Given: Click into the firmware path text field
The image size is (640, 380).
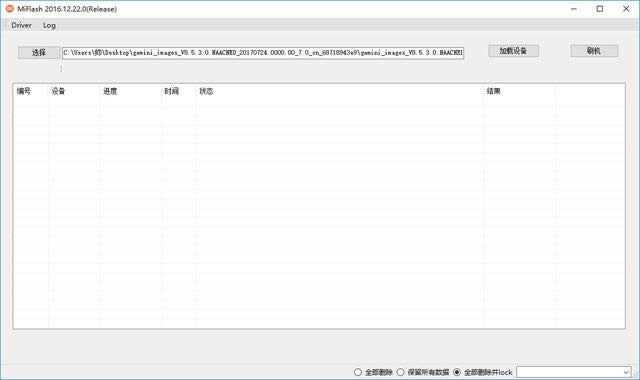Looking at the screenshot, I should tap(263, 53).
